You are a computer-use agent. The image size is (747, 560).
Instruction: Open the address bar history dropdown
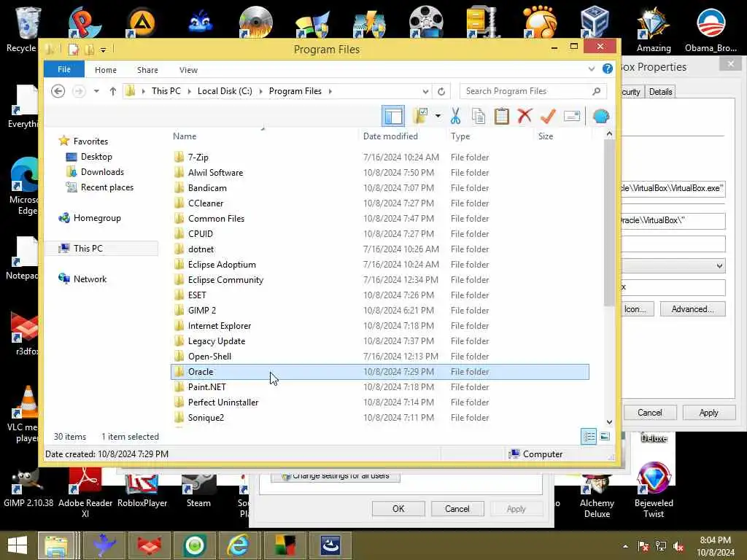point(425,91)
